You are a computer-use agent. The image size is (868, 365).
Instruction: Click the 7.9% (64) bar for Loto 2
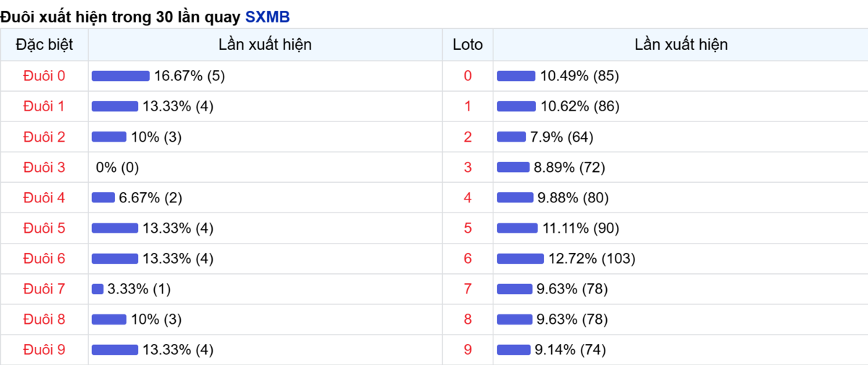point(511,137)
